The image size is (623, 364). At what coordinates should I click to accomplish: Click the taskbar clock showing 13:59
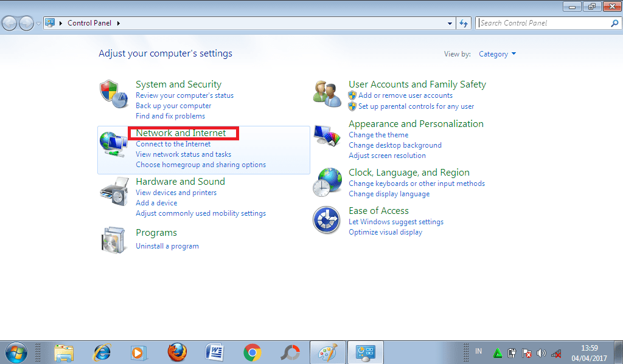tap(589, 348)
